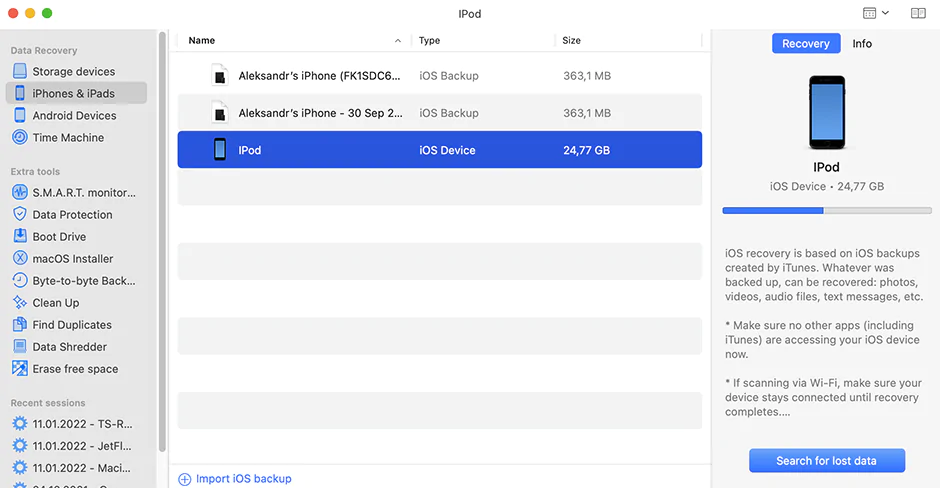Viewport: 940px width, 488px height.
Task: Open Data Protection tool
Action: pyautogui.click(x=72, y=215)
